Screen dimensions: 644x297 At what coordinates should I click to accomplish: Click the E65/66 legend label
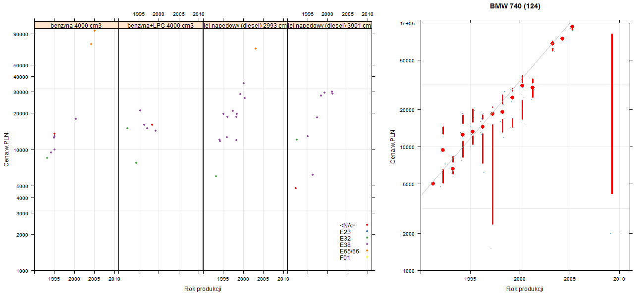pos(349,251)
